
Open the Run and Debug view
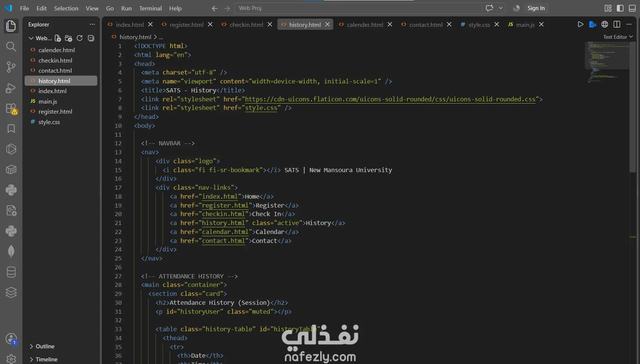pos(11,88)
